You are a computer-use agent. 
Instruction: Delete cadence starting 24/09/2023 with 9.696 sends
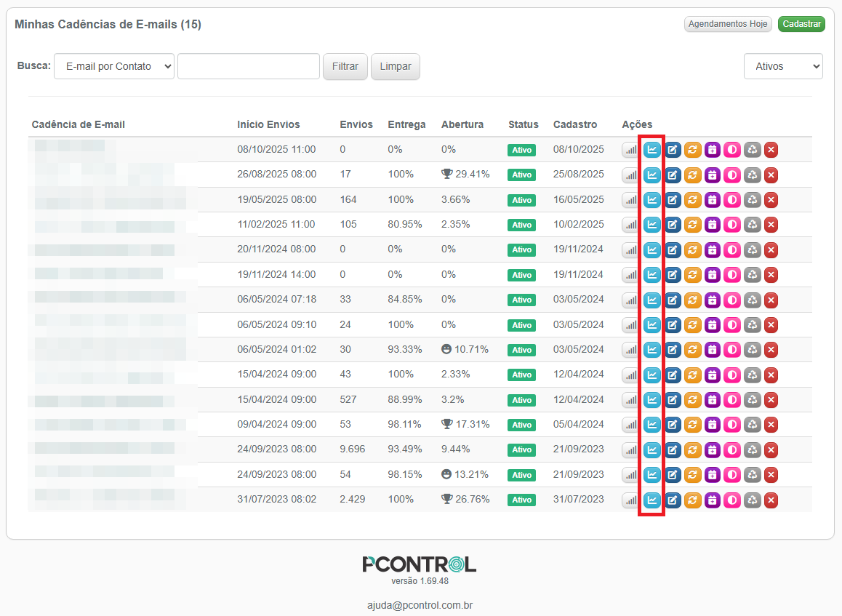click(x=771, y=449)
